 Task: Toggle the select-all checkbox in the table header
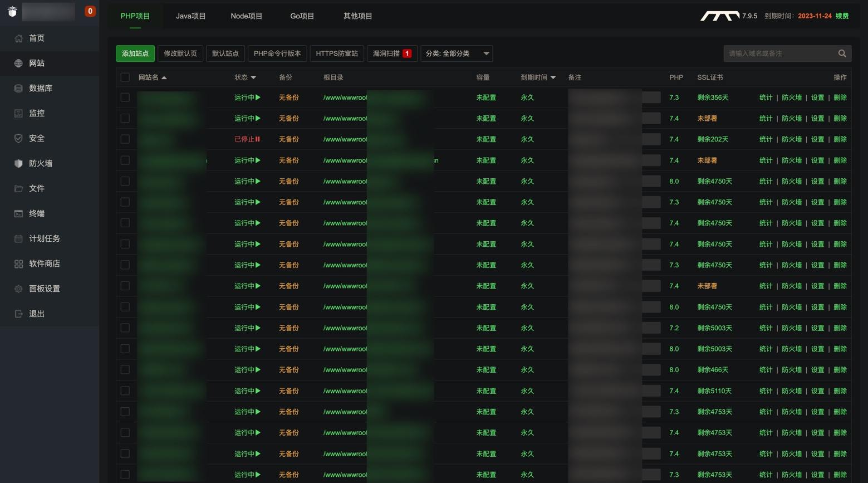click(125, 77)
